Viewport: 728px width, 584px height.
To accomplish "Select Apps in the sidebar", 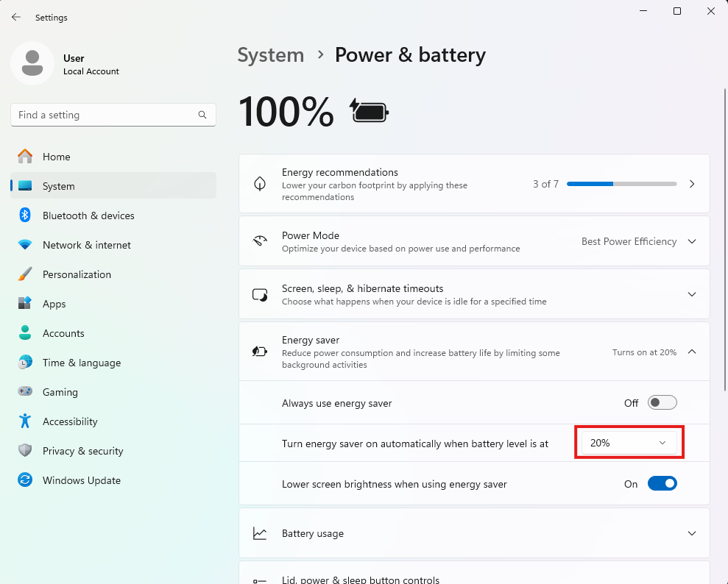I will coord(54,304).
